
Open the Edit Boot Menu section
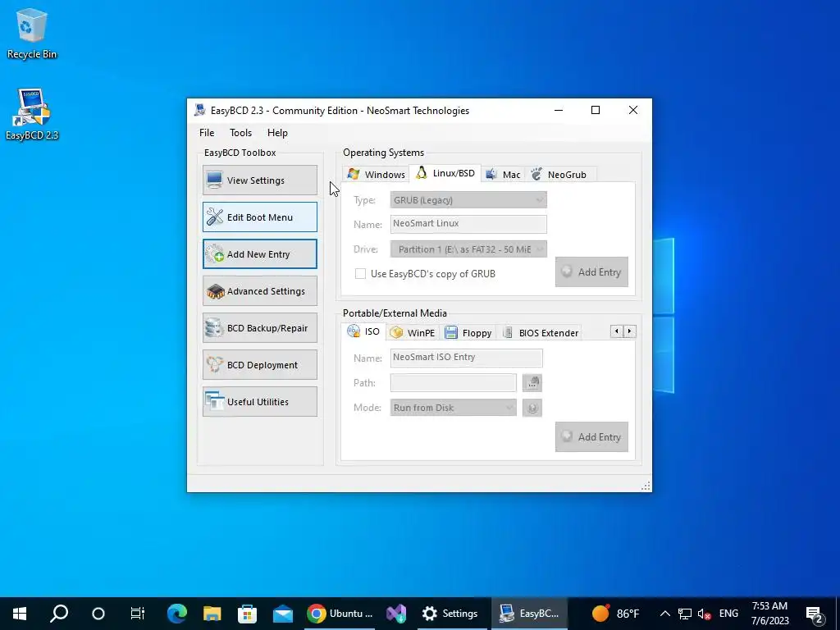260,217
